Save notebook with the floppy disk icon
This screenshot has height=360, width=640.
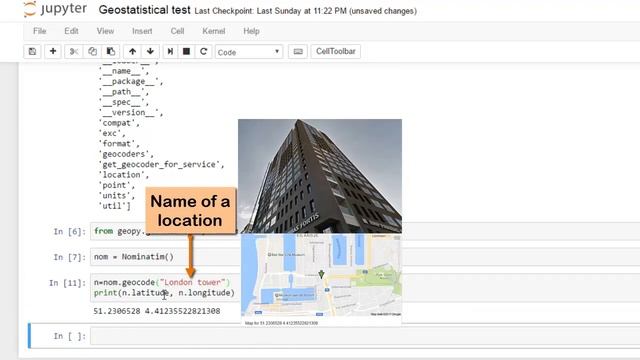[x=32, y=51]
